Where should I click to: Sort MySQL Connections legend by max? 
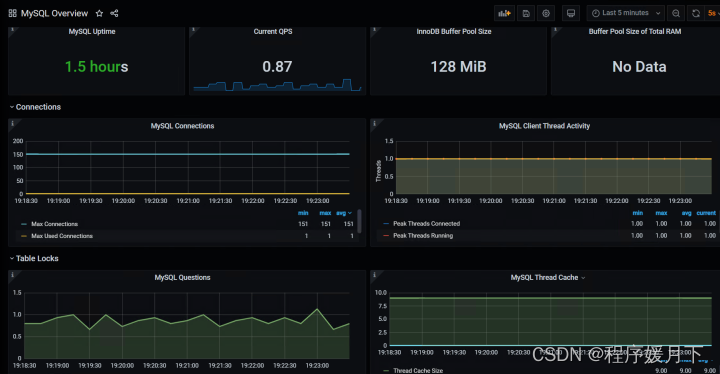tap(325, 213)
